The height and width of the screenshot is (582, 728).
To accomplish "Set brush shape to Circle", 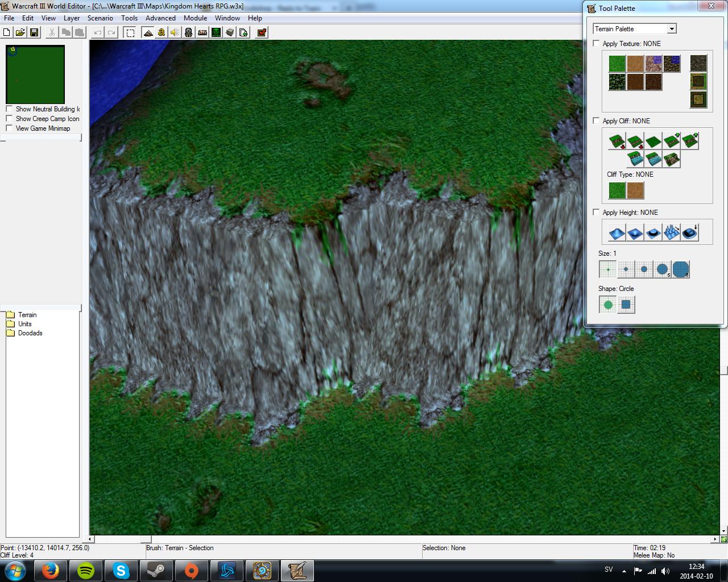I will [x=608, y=305].
